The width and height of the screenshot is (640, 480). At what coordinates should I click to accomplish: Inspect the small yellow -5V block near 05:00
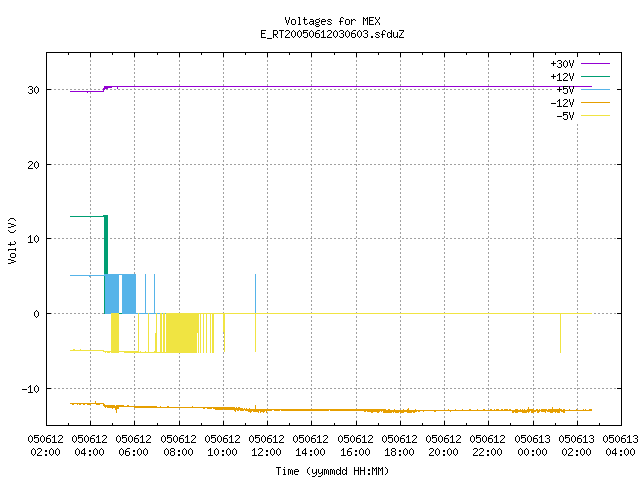click(x=115, y=333)
